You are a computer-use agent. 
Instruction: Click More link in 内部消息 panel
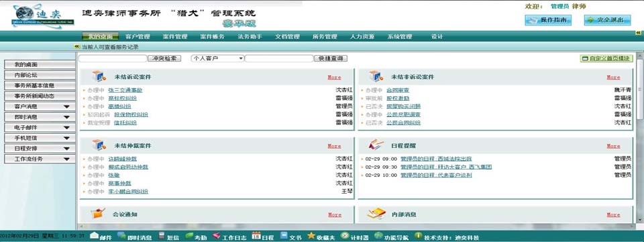coord(614,215)
